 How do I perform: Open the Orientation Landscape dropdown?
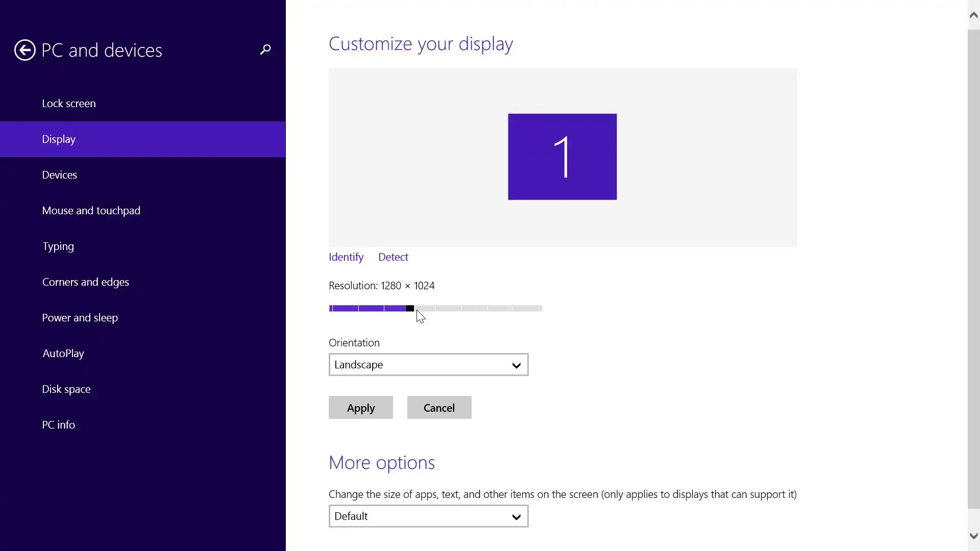click(428, 365)
